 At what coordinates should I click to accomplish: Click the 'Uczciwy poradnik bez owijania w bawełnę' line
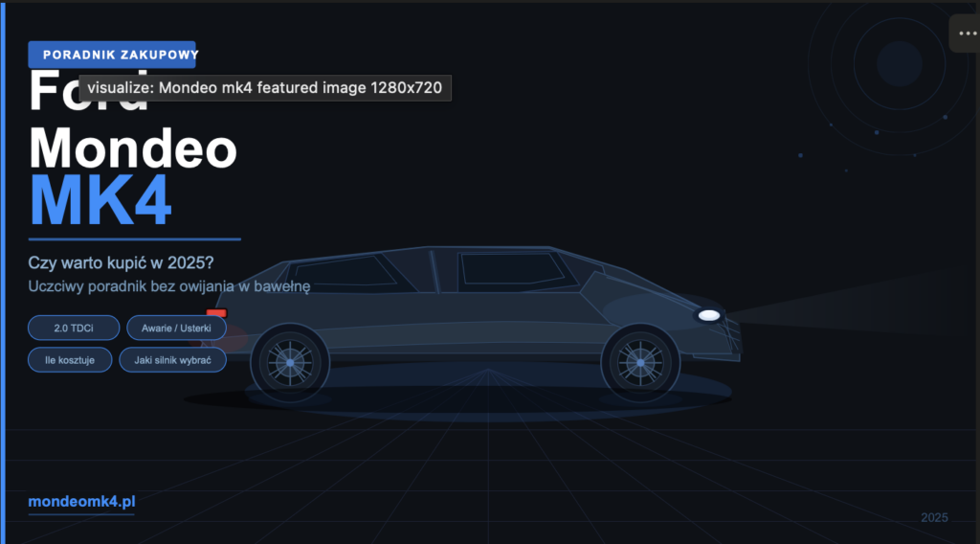tap(169, 286)
